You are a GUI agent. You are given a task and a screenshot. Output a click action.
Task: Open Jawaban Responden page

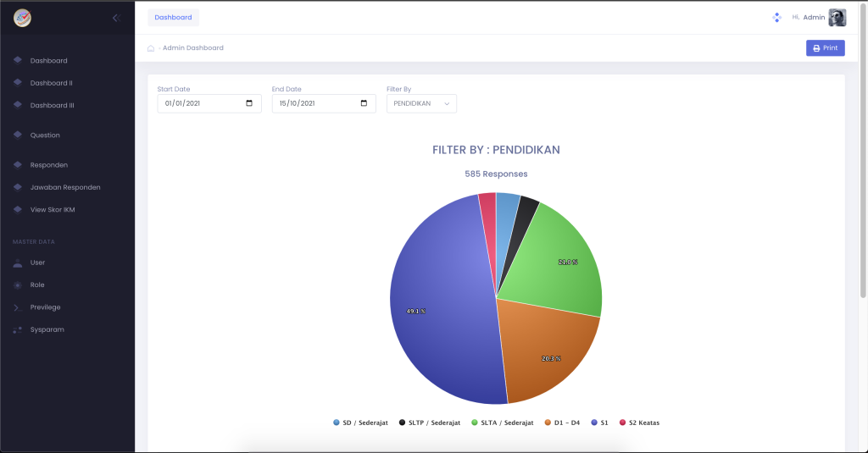(x=65, y=187)
